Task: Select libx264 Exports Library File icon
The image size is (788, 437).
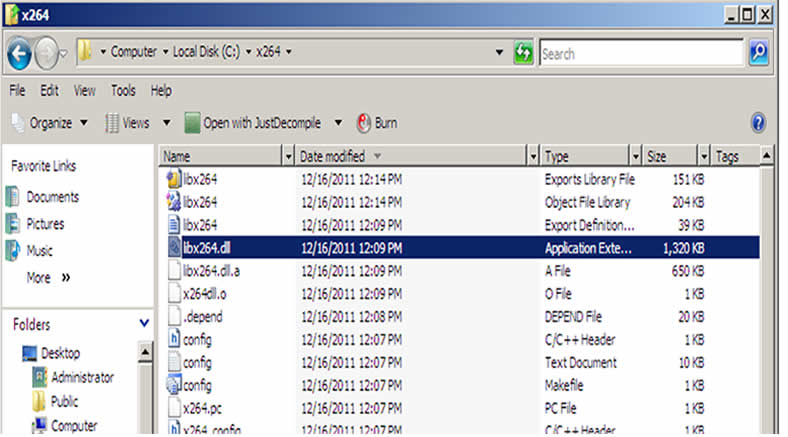Action: click(173, 179)
